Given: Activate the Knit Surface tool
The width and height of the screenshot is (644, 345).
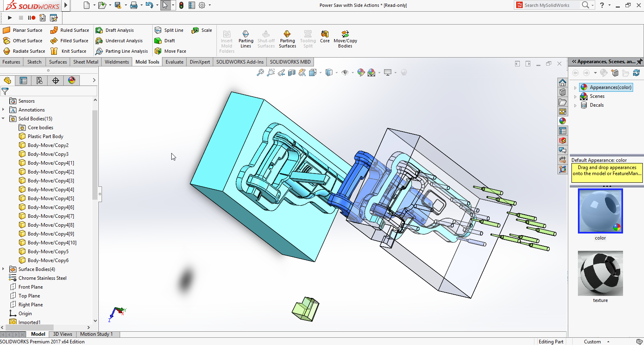Looking at the screenshot, I should 68,51.
